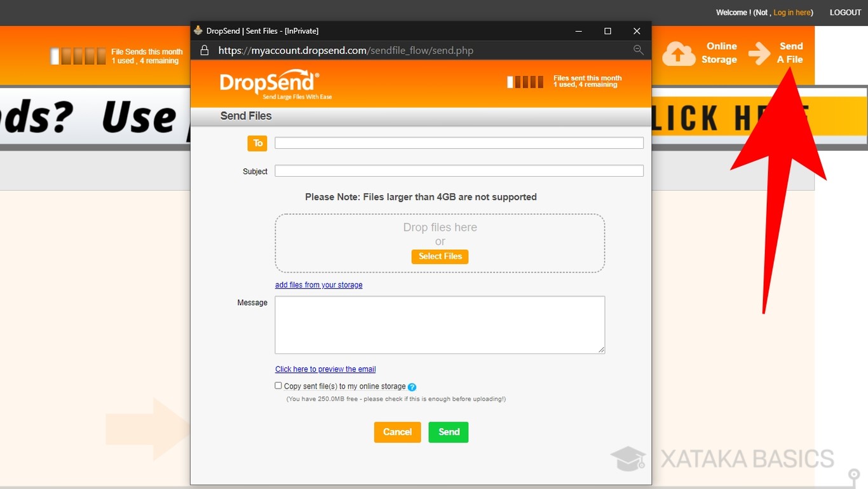
Task: Click the DropSend icon in the window title bar
Action: click(198, 31)
